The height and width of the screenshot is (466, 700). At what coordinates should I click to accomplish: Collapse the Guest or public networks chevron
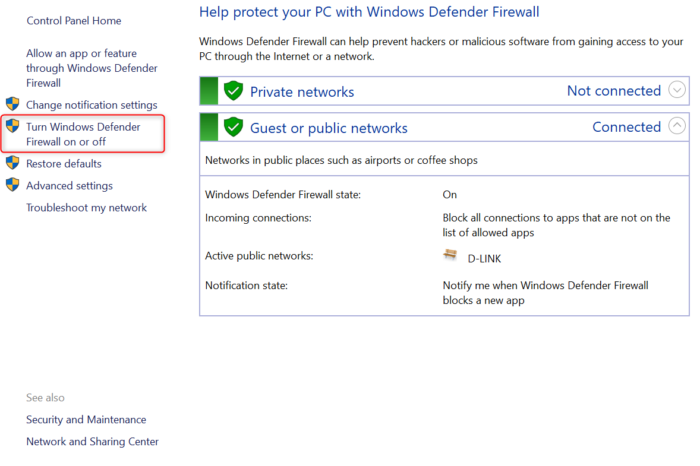tap(677, 126)
